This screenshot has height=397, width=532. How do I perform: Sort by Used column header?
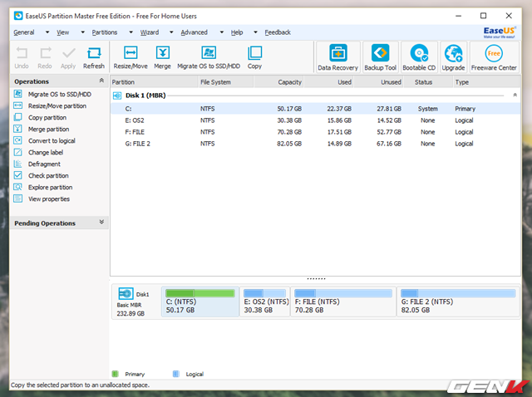tap(328, 82)
